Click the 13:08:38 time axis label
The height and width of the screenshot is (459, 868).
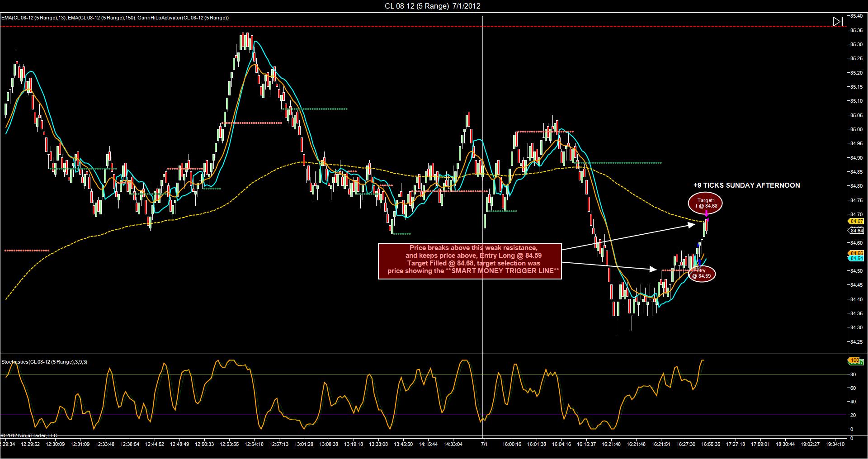click(328, 444)
